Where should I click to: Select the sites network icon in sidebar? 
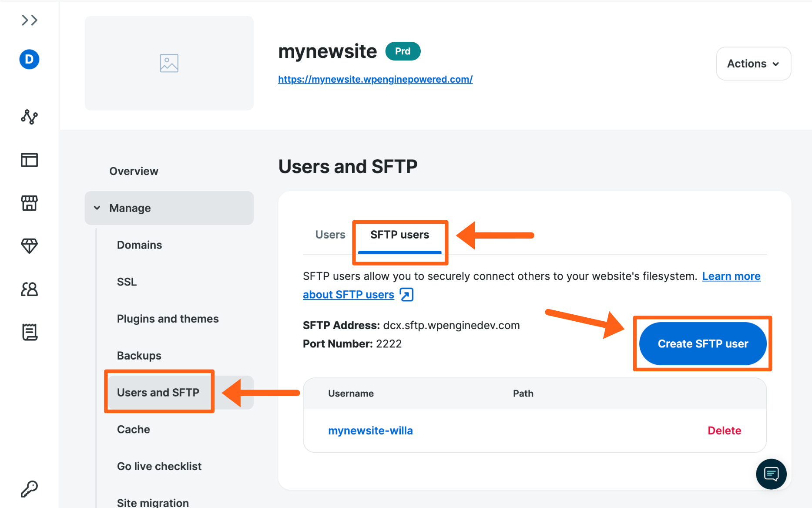click(29, 117)
